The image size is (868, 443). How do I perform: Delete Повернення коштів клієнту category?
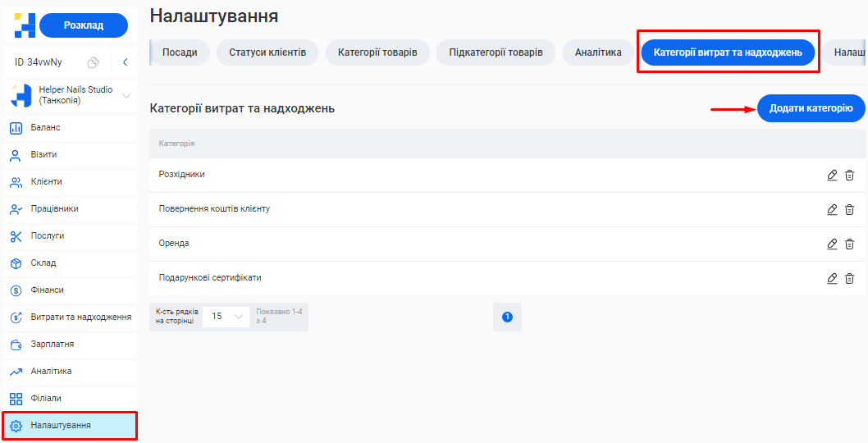(x=849, y=209)
